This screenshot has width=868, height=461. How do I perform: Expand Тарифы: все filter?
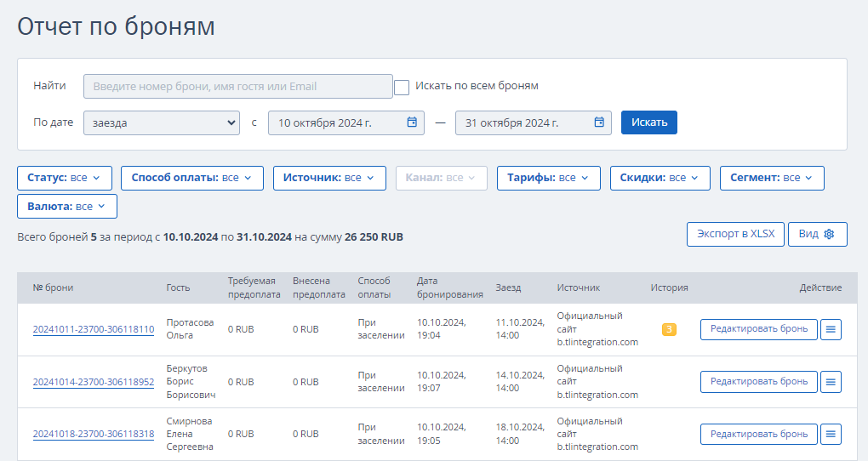[x=549, y=179]
